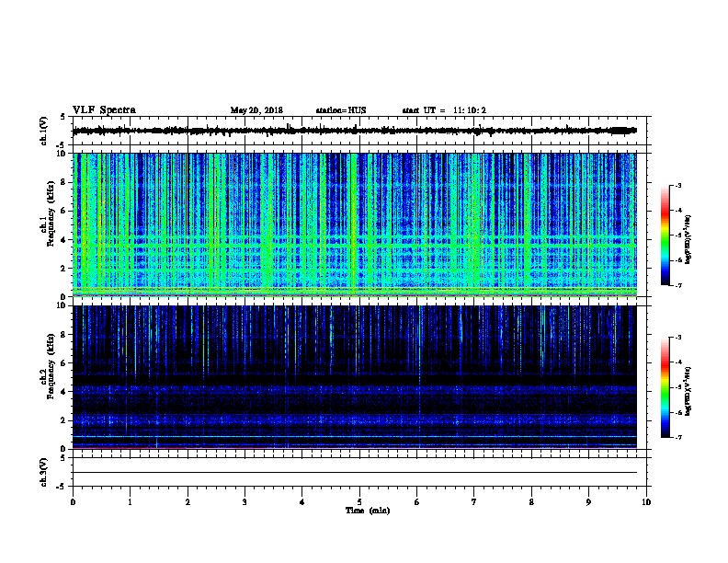Click time axis tick label '1'
This screenshot has width=728, height=563.
[x=130, y=502]
